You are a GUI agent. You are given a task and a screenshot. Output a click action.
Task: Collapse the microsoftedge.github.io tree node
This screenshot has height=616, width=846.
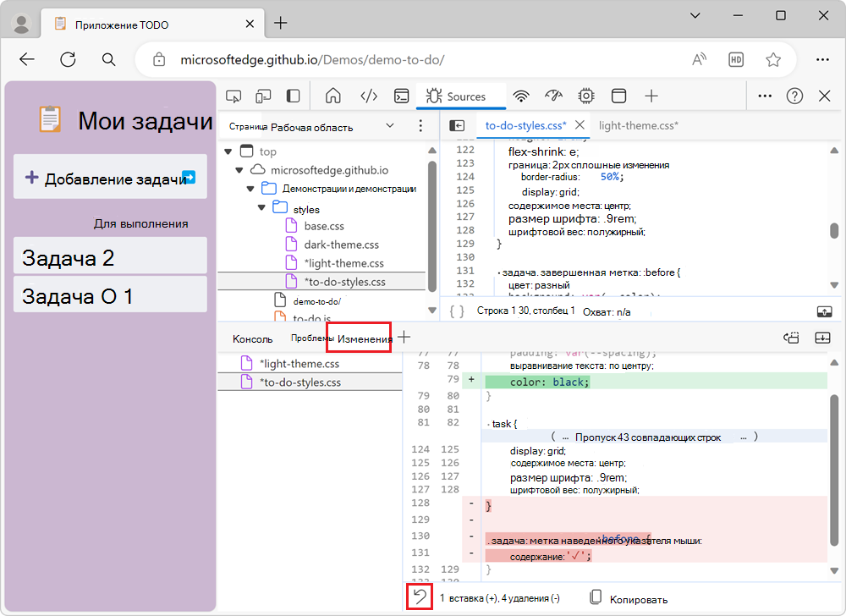[x=239, y=170]
